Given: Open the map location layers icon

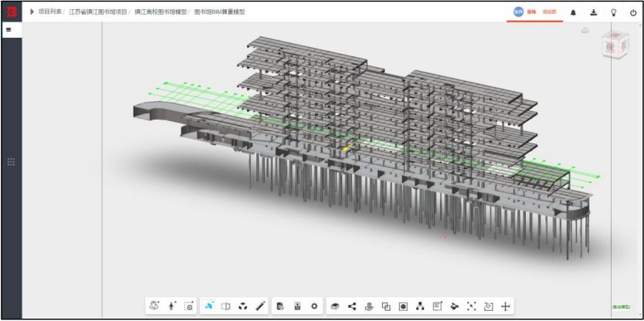Looking at the screenshot, I should (x=369, y=306).
